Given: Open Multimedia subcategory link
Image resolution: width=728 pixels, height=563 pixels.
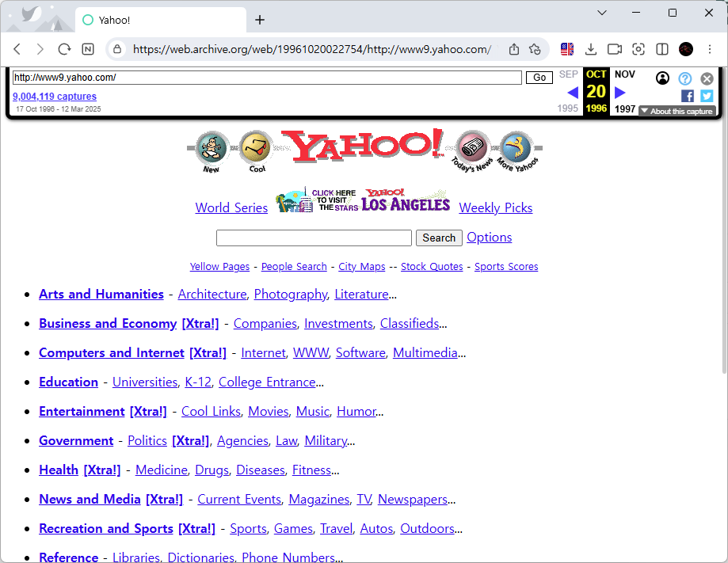Looking at the screenshot, I should (x=425, y=352).
